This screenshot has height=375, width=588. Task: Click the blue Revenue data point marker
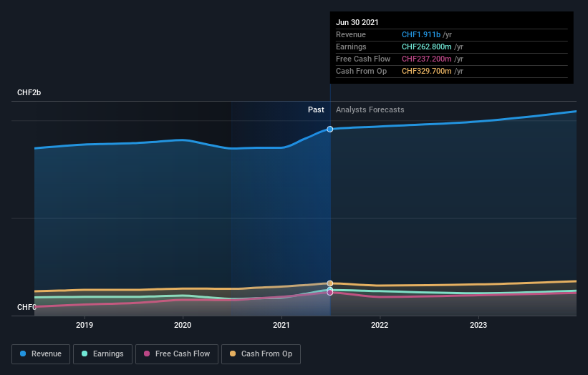(x=330, y=130)
